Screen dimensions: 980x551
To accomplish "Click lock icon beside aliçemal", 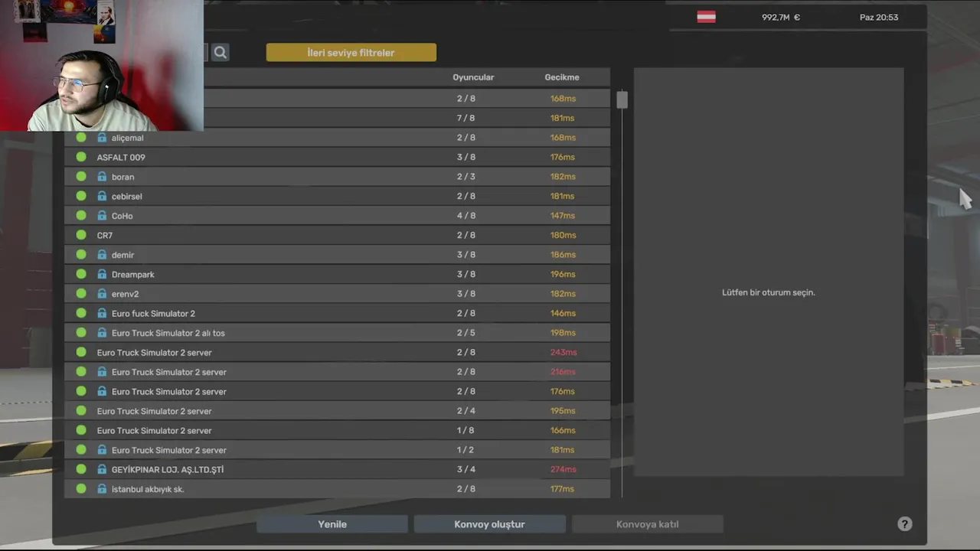I will (102, 138).
